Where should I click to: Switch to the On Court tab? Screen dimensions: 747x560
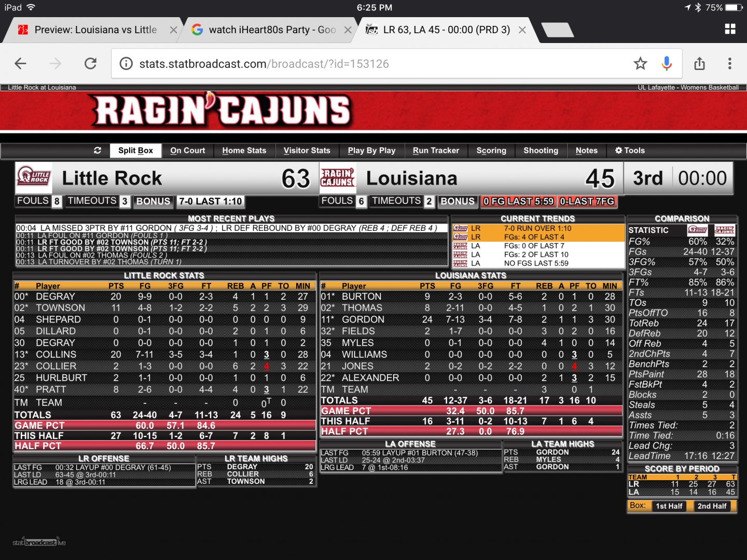point(187,150)
